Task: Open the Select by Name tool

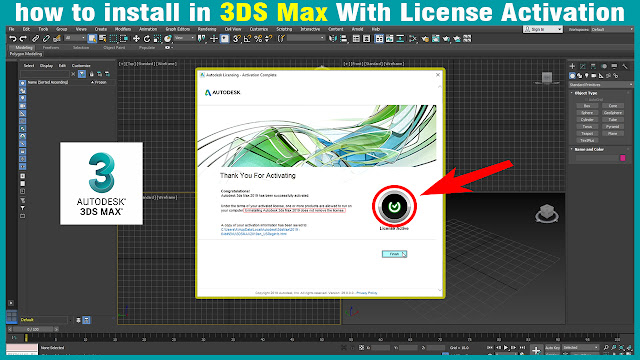Action: 102,39
